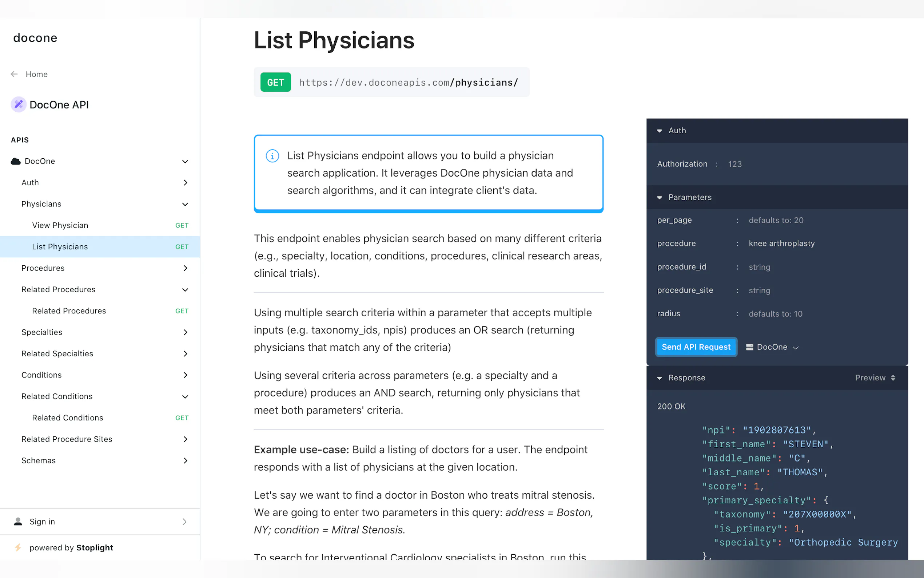The image size is (924, 578).
Task: Expand the Procedures sidebar group
Action: (185, 268)
